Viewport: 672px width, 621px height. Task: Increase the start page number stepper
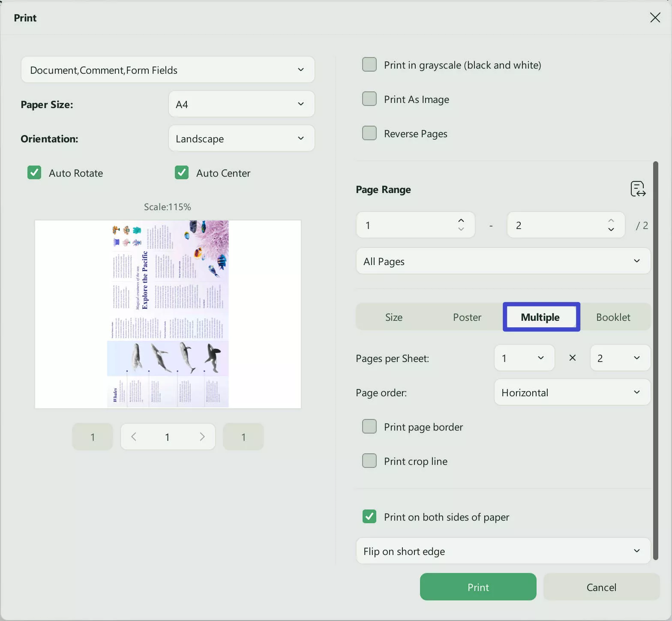461,220
